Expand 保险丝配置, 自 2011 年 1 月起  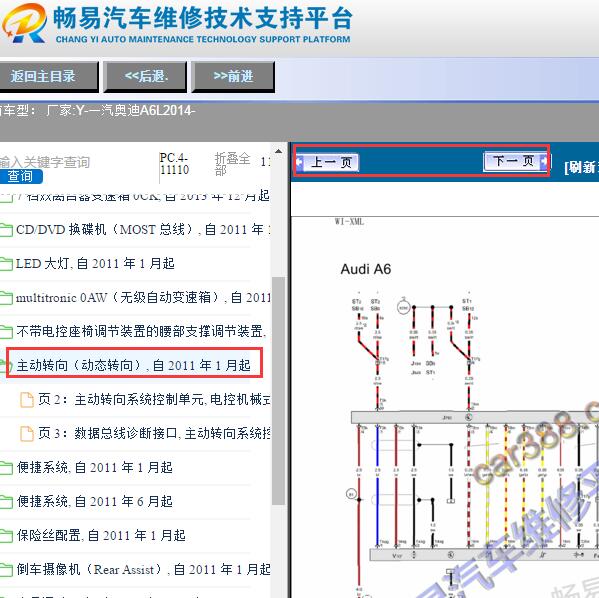coord(101,535)
